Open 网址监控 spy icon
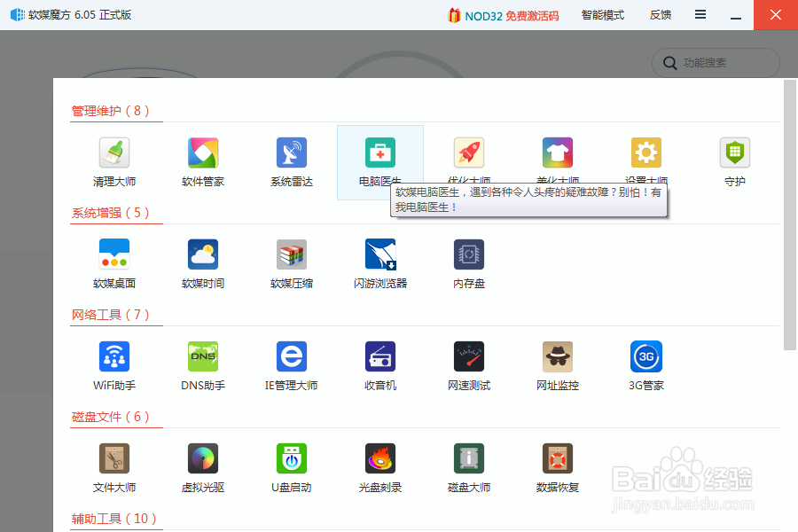This screenshot has width=798, height=532. point(558,356)
